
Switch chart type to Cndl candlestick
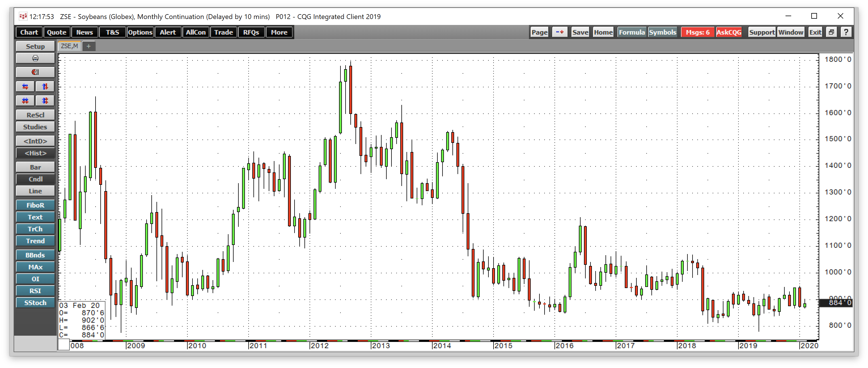[x=35, y=179]
